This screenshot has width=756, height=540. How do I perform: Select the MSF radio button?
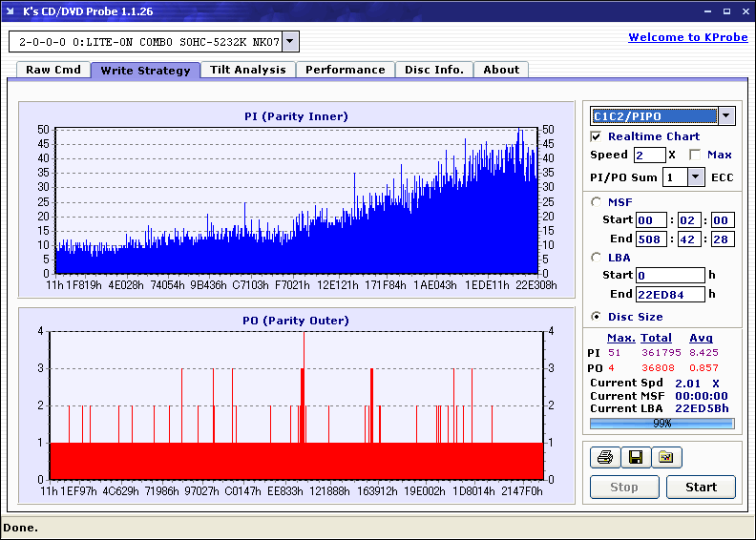pos(598,202)
